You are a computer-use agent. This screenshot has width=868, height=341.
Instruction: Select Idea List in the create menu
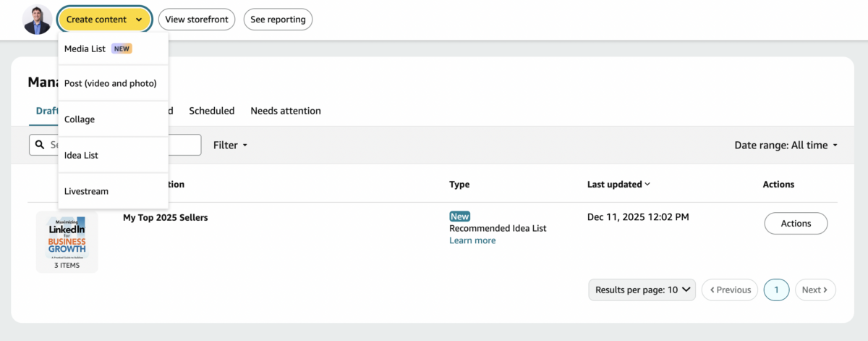click(x=113, y=155)
